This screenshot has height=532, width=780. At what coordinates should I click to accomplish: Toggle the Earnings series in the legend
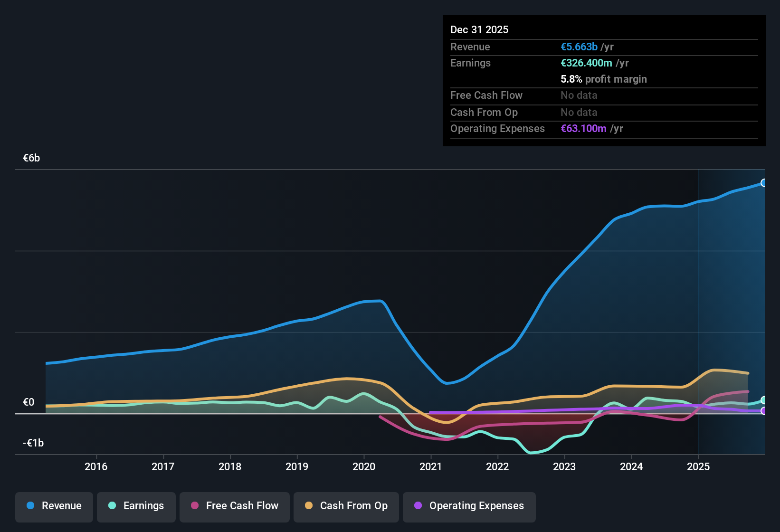point(136,506)
